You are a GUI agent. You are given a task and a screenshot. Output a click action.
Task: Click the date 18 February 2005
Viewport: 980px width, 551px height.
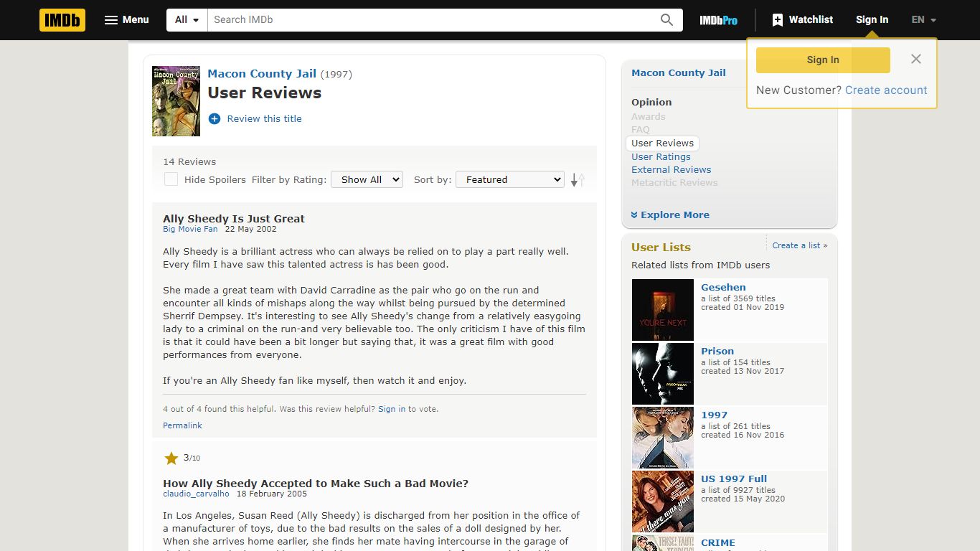[x=272, y=494]
